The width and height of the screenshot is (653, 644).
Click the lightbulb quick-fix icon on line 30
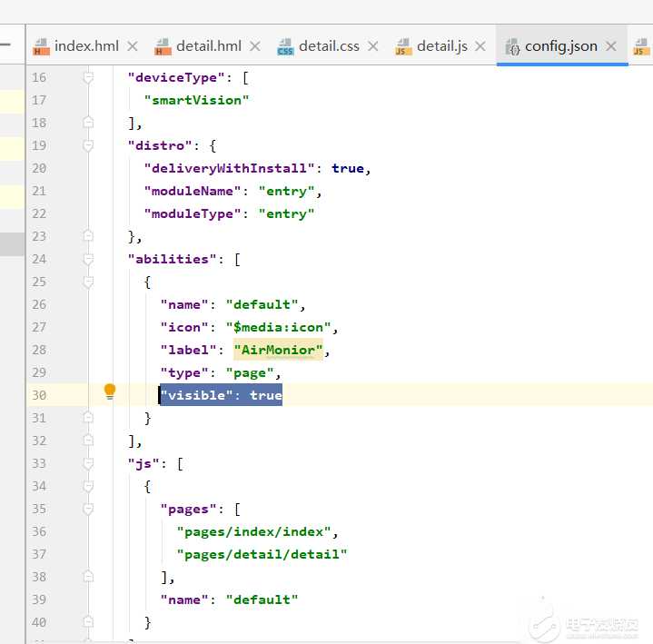(x=110, y=391)
